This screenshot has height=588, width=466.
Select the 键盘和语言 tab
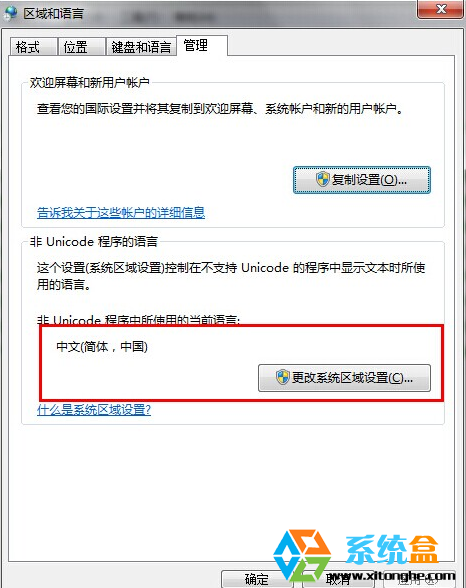click(141, 46)
